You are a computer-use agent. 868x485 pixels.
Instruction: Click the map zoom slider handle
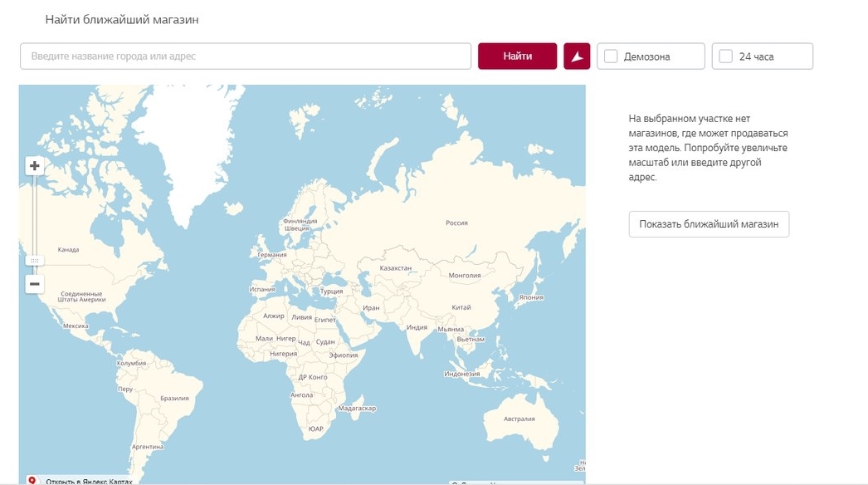click(34, 261)
